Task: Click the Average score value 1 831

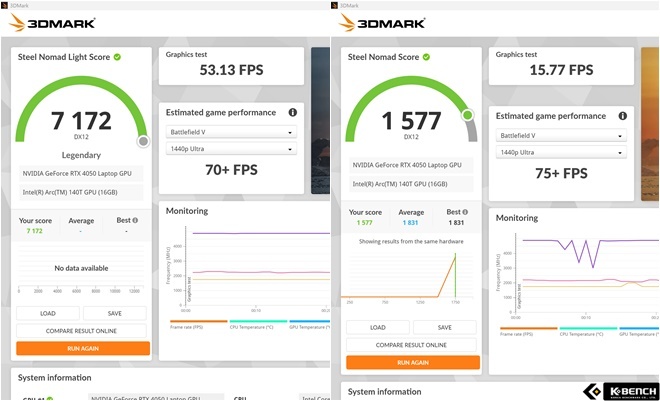Action: click(x=410, y=223)
